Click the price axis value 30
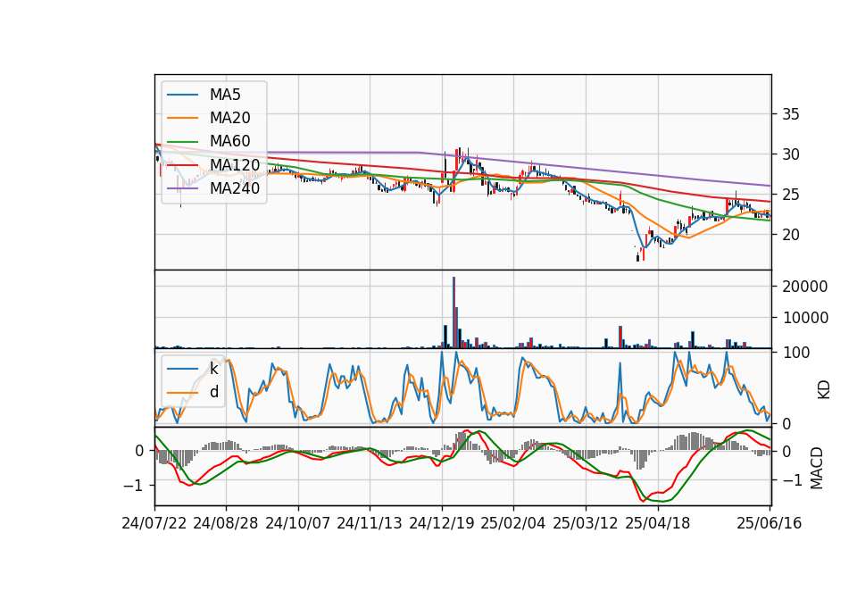 791,154
